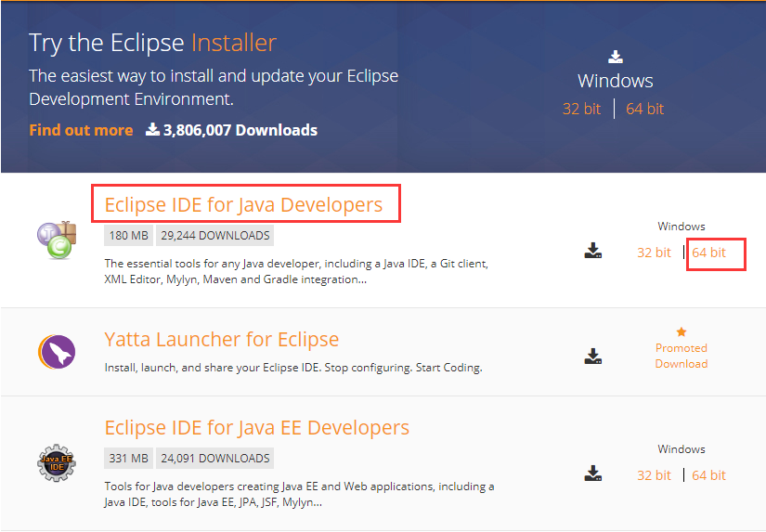Open the Eclipse IDE for Java EE Developers title
766x532 pixels.
[x=257, y=427]
